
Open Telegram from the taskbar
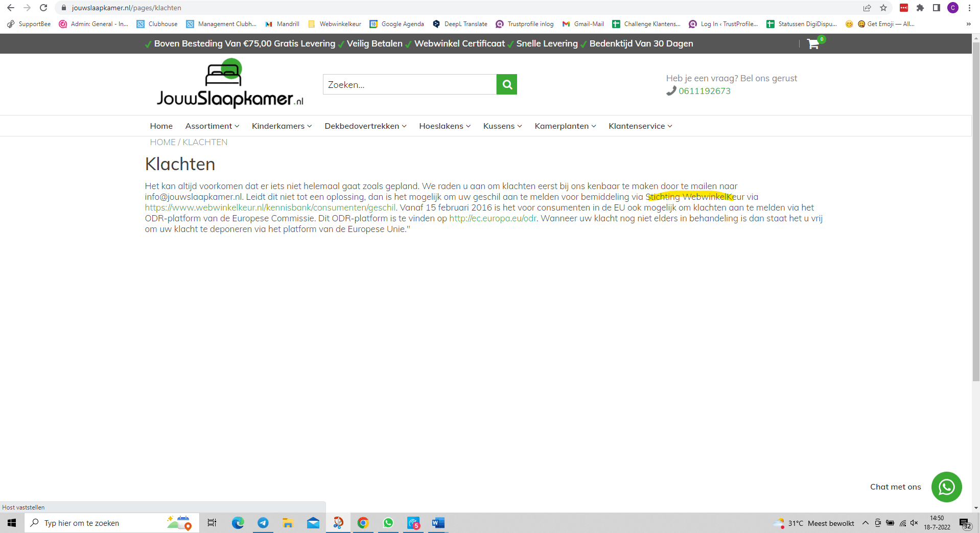click(x=263, y=523)
